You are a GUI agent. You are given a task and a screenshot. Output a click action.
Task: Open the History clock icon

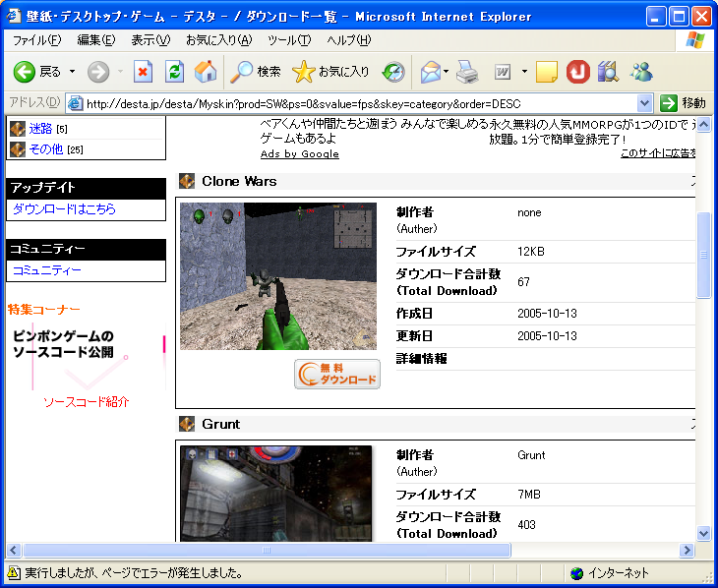tap(393, 72)
